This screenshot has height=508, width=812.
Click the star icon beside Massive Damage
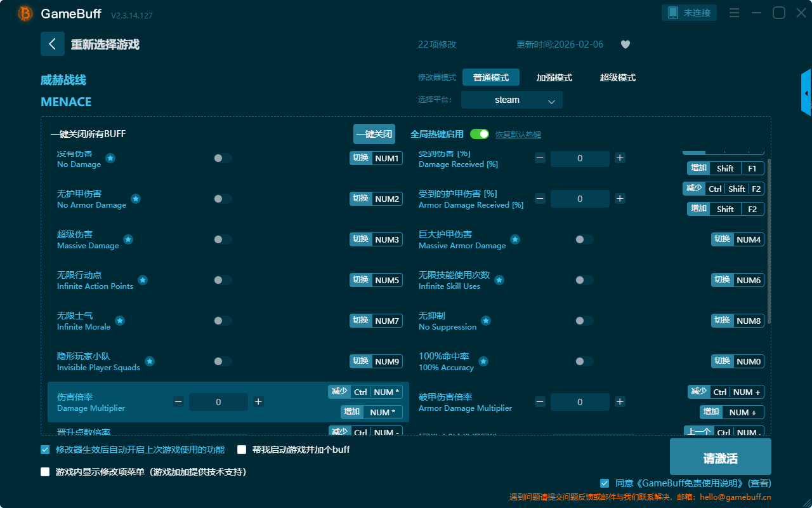point(128,239)
